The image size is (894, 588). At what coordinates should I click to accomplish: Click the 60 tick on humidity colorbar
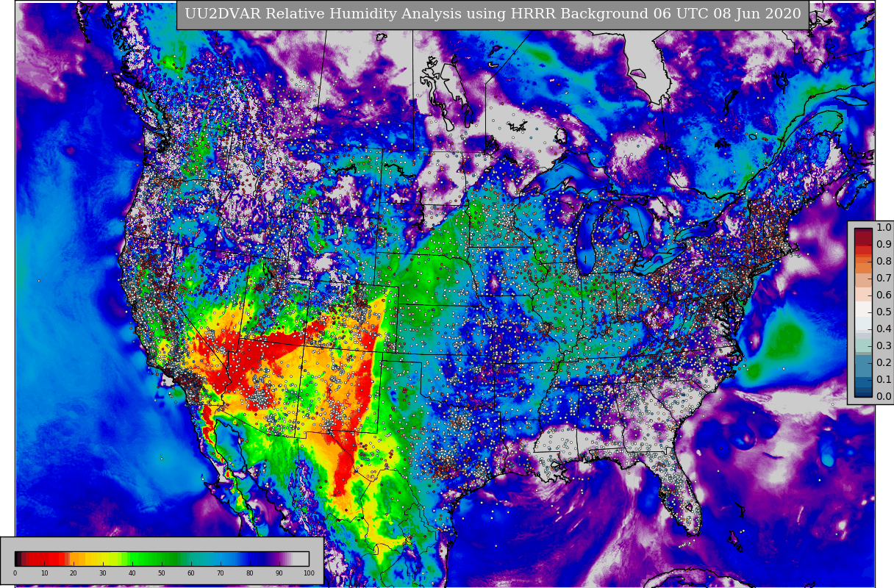191,573
